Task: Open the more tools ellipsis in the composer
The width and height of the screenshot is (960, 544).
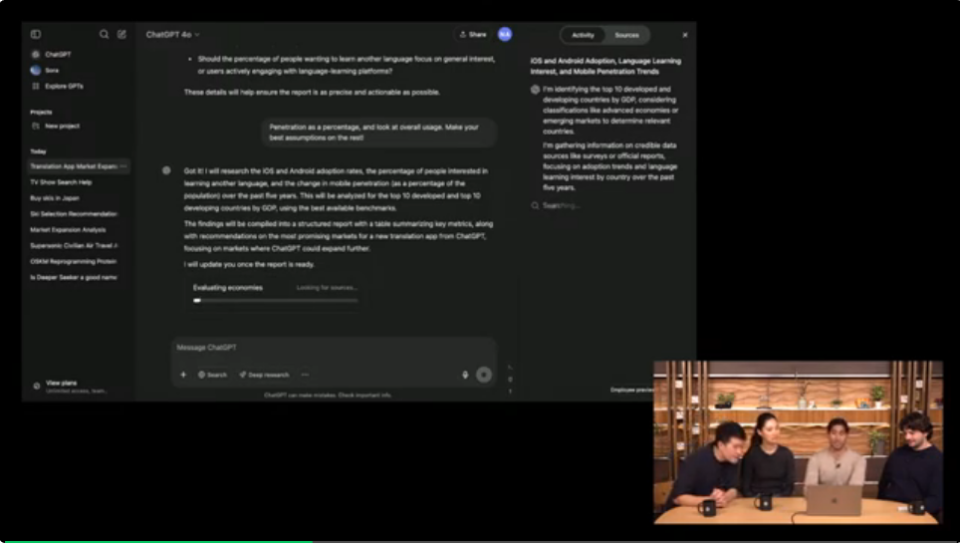Action: (305, 374)
